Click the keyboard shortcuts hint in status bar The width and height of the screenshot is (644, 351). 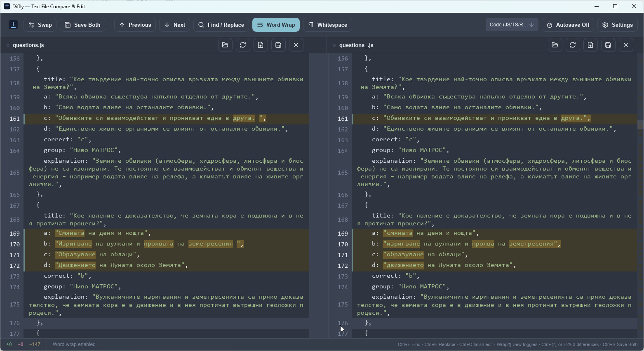[x=518, y=344]
